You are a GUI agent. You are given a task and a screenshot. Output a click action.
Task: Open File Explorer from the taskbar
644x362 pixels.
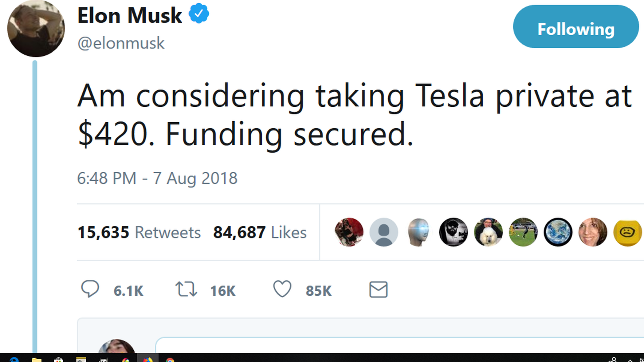36,360
